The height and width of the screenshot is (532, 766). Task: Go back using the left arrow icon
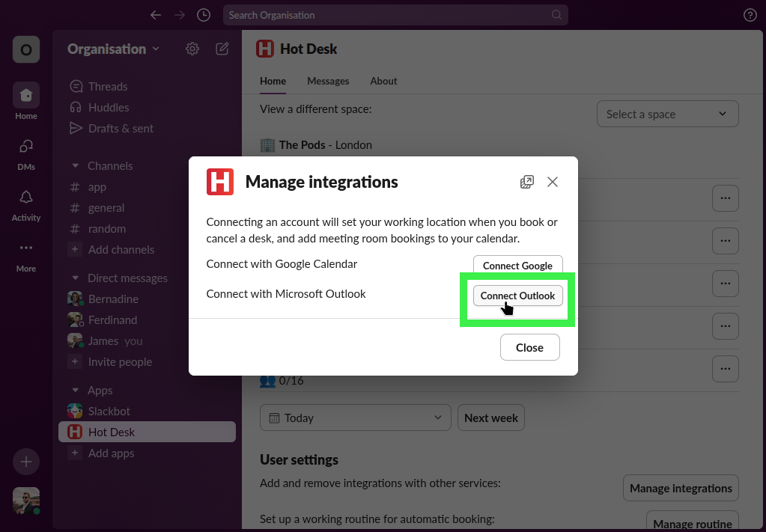(x=155, y=15)
